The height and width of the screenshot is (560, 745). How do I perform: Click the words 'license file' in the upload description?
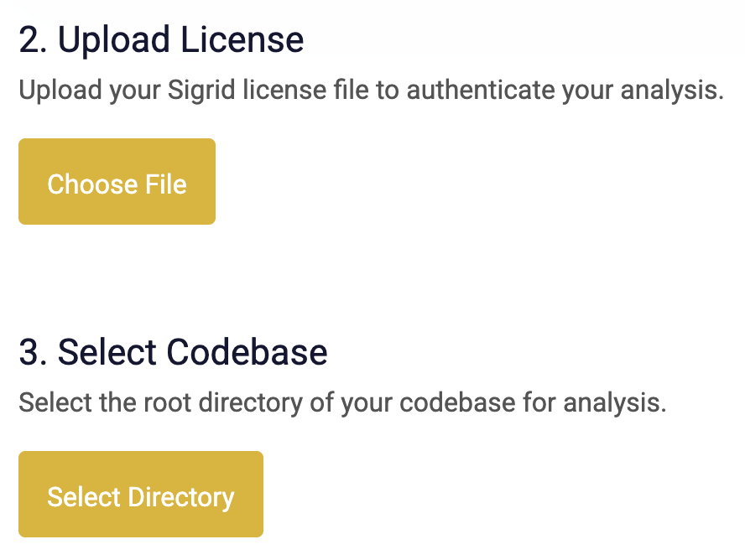click(306, 91)
